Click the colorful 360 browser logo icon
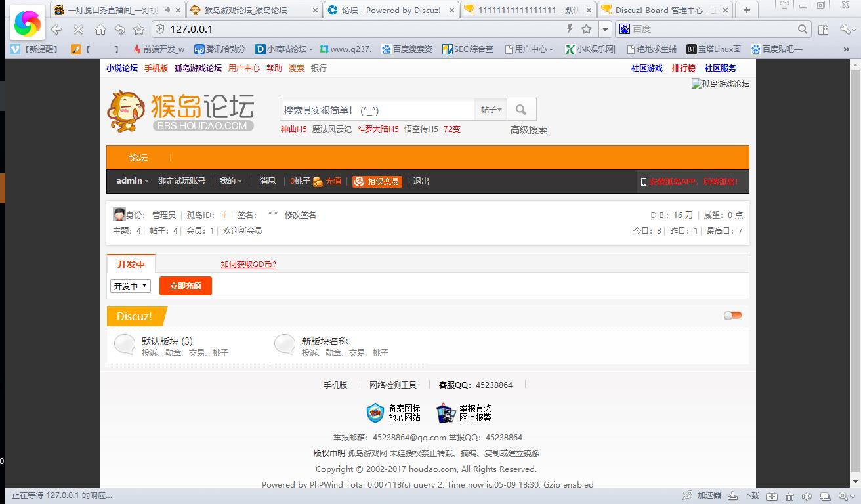The image size is (861, 504). point(26,24)
